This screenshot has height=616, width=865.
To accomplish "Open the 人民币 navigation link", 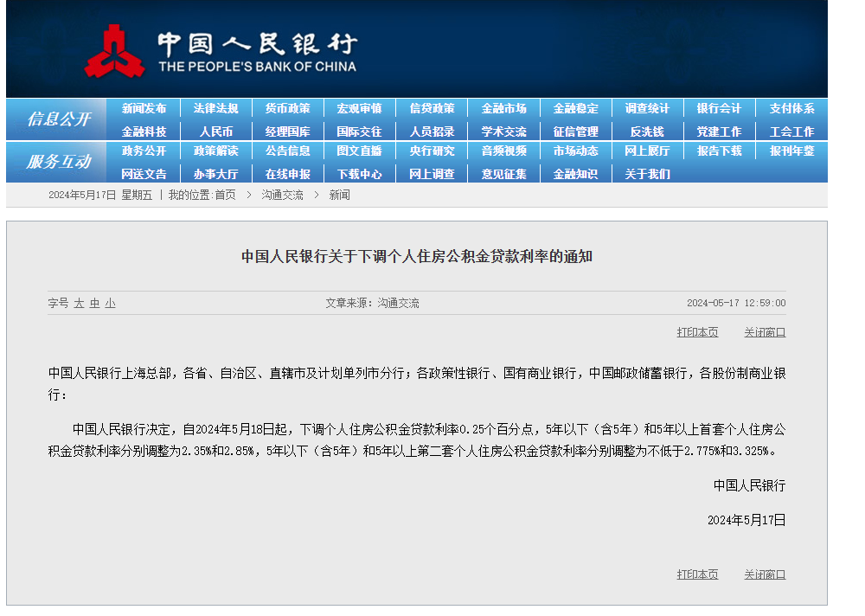I will [215, 132].
